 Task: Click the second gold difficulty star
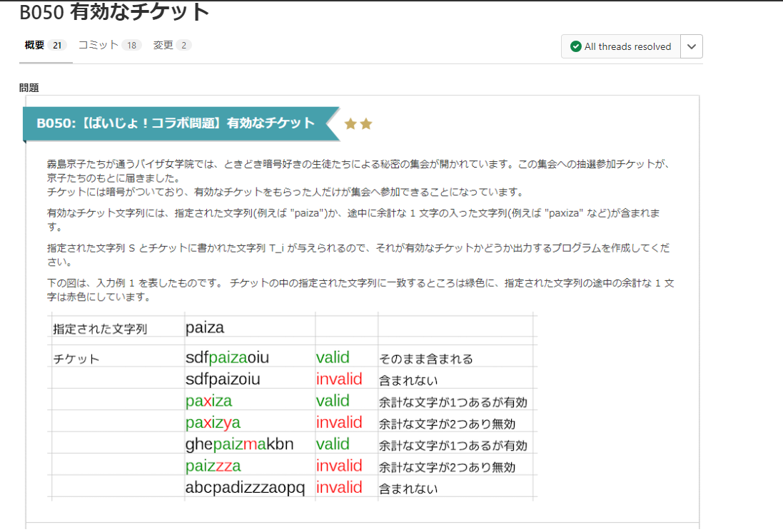click(366, 124)
